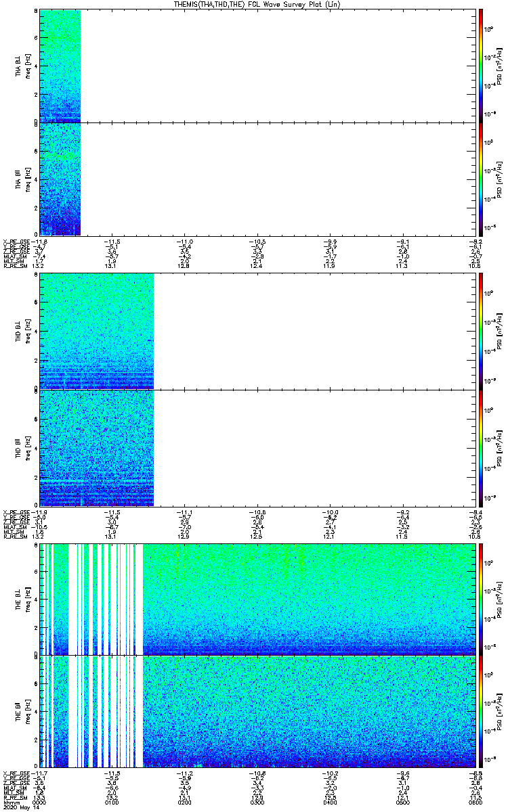
Task: Click the X_RE_GSE row label under THA plots
Action: (x=16, y=242)
